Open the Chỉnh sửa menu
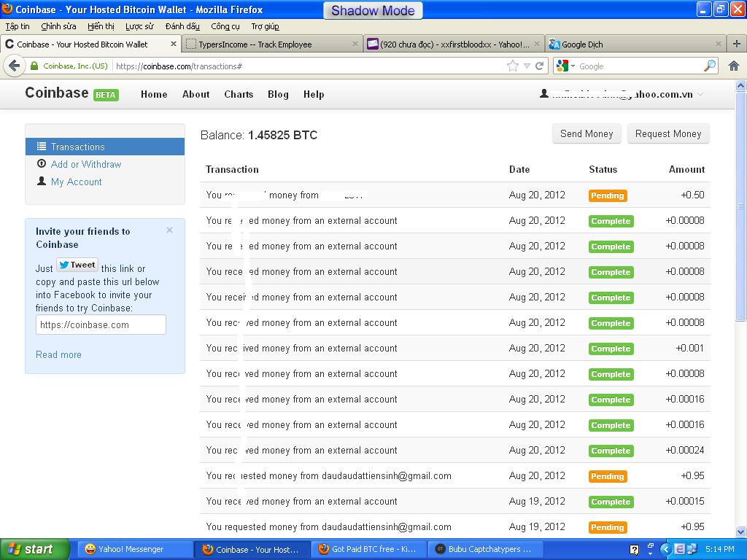This screenshot has width=747, height=560. point(58,26)
